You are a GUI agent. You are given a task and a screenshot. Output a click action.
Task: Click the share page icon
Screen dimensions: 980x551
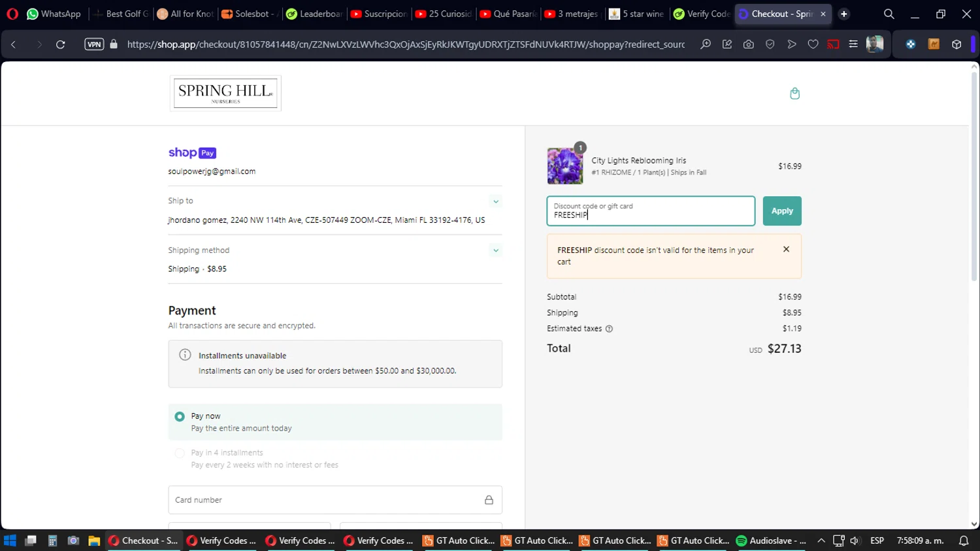point(727,44)
